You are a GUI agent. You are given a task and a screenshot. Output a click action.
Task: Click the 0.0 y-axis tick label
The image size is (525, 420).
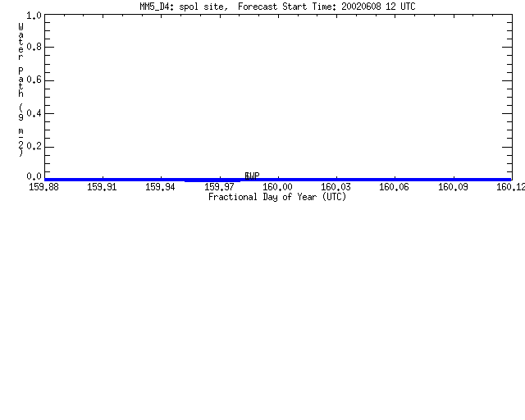tap(34, 176)
